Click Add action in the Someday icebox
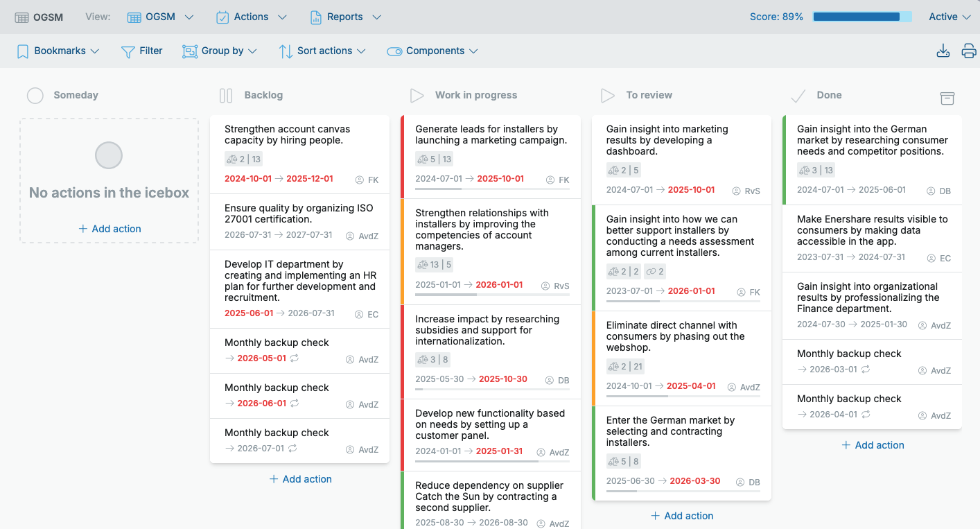 (110, 229)
